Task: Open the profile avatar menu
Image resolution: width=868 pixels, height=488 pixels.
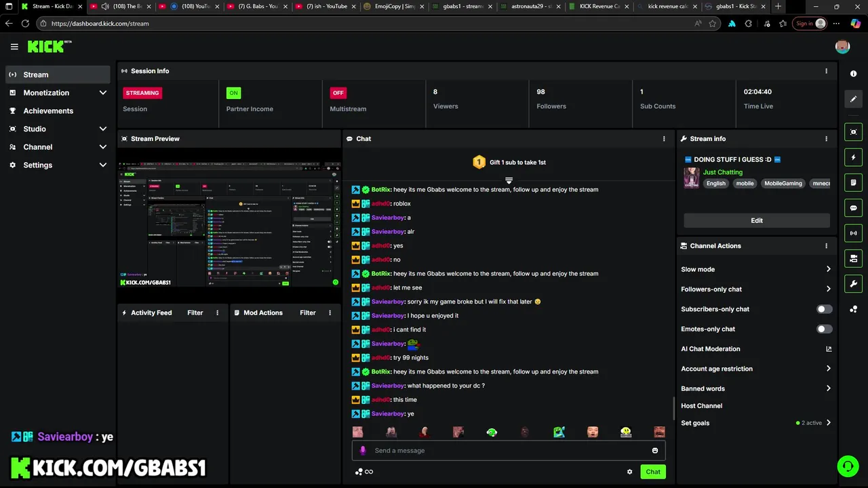Action: click(x=842, y=47)
